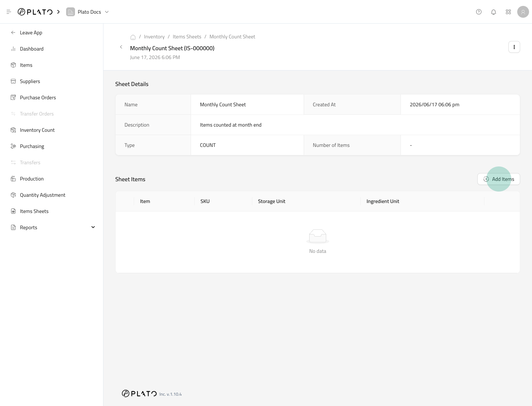
Task: Open the Purchasing section
Action: pyautogui.click(x=32, y=146)
